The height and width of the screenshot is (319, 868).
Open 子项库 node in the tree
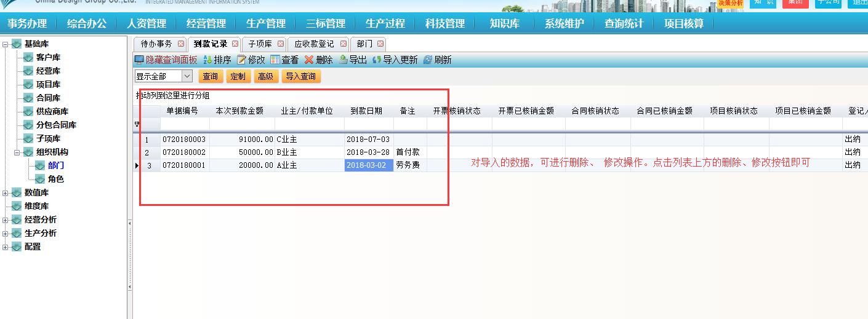(x=48, y=138)
